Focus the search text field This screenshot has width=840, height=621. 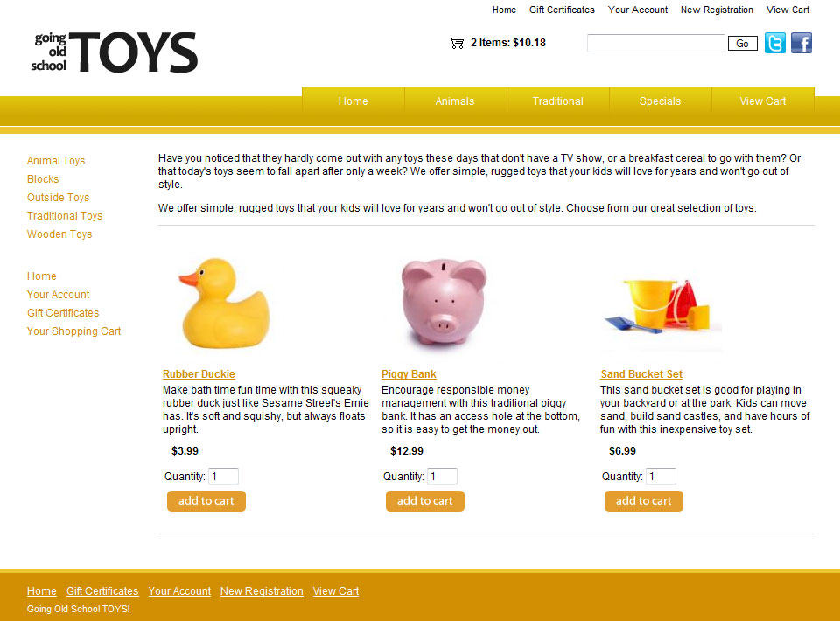655,44
